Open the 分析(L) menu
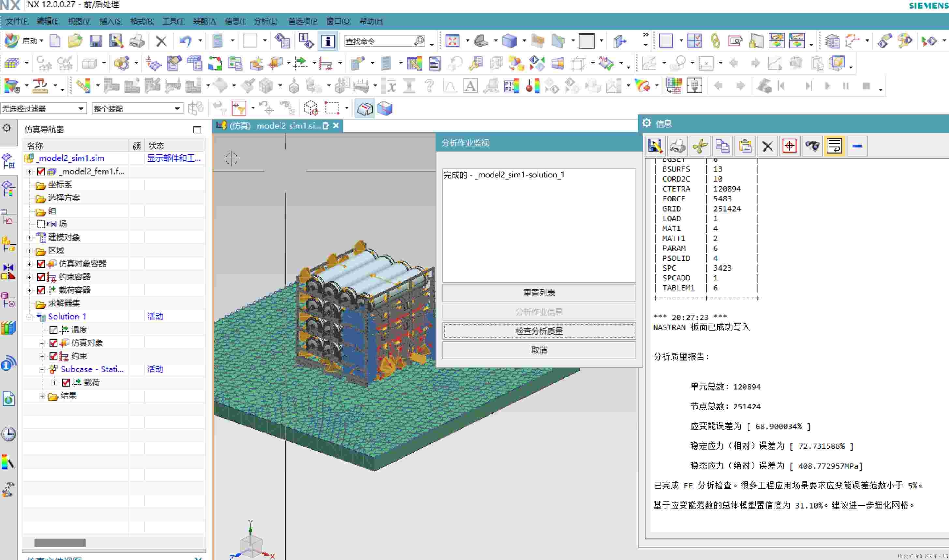 (x=266, y=21)
